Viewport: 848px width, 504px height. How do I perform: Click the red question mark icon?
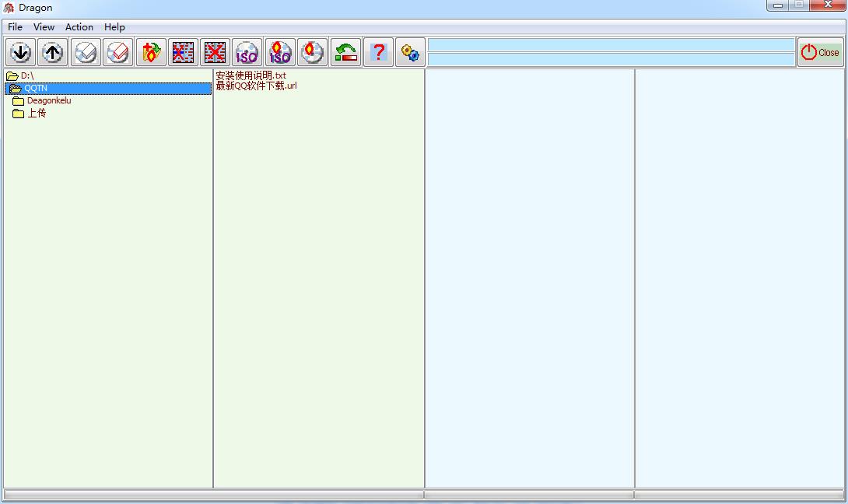click(379, 52)
